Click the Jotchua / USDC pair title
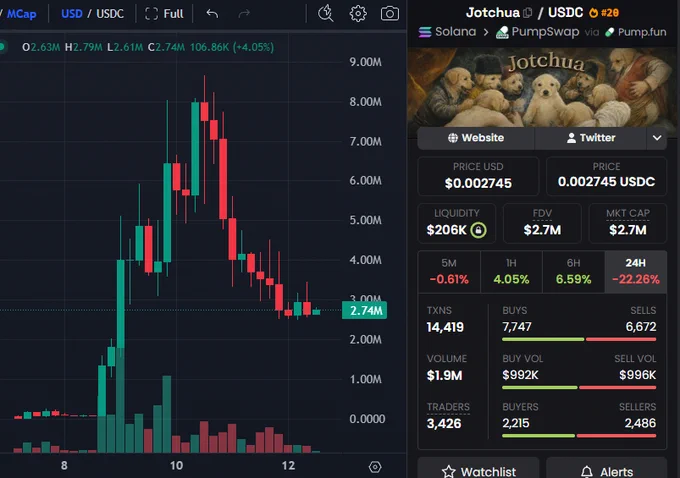The height and width of the screenshot is (478, 680). pos(524,13)
